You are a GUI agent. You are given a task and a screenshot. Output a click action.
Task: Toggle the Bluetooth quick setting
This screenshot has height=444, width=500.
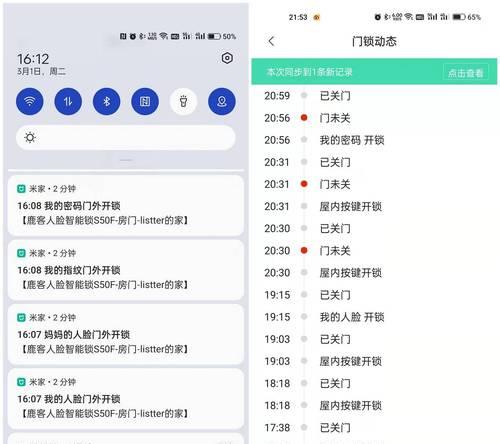(x=107, y=101)
